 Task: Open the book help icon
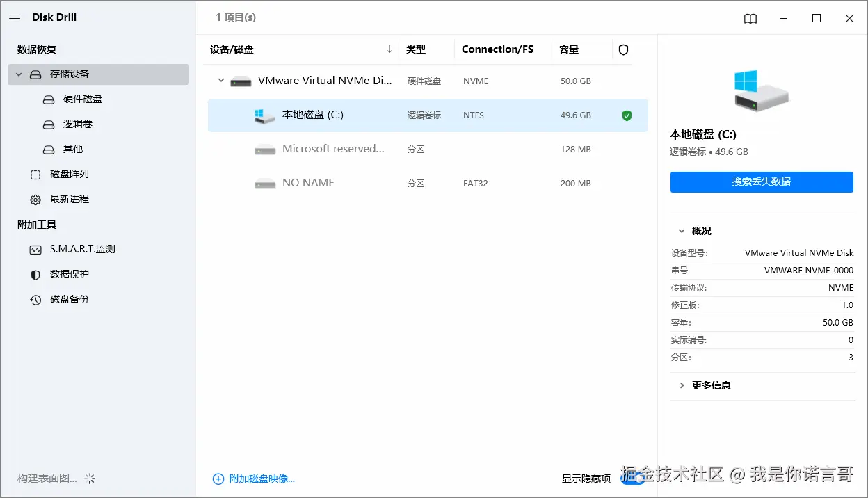[x=750, y=19]
